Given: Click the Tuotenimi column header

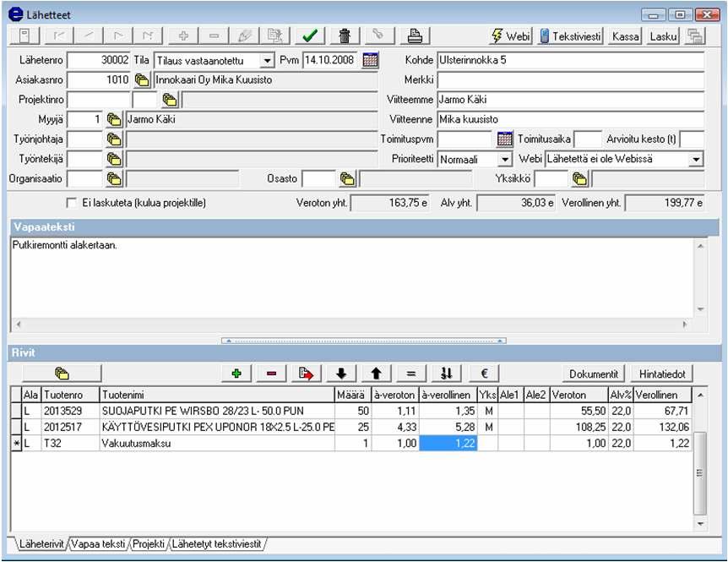Looking at the screenshot, I should coord(217,395).
